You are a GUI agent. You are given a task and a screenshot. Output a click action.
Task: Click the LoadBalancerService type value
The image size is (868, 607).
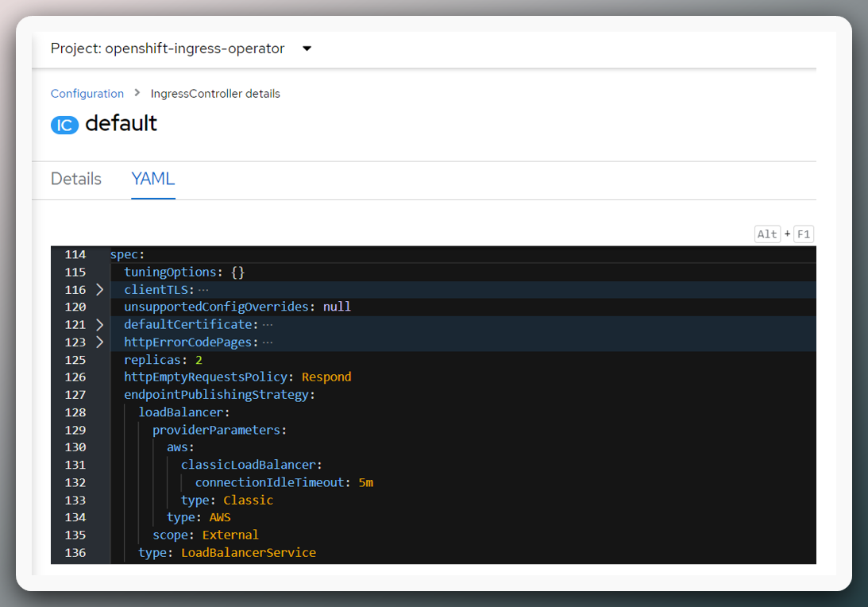coord(249,553)
